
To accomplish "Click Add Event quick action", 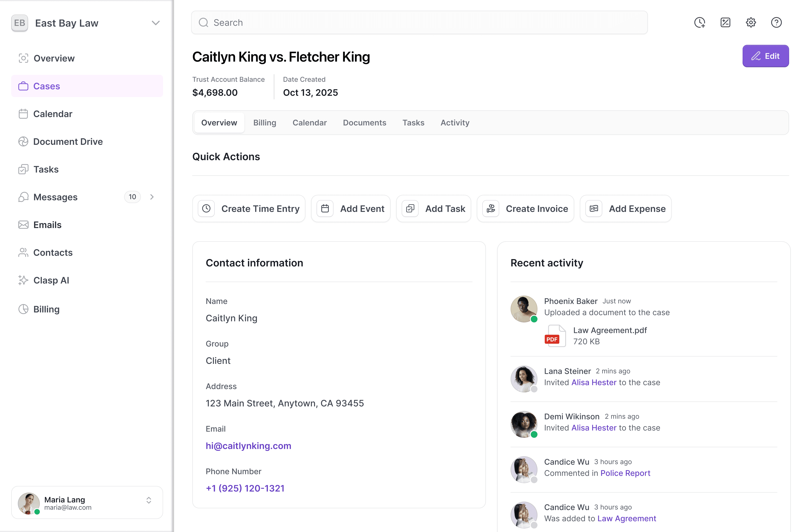I will [x=350, y=209].
